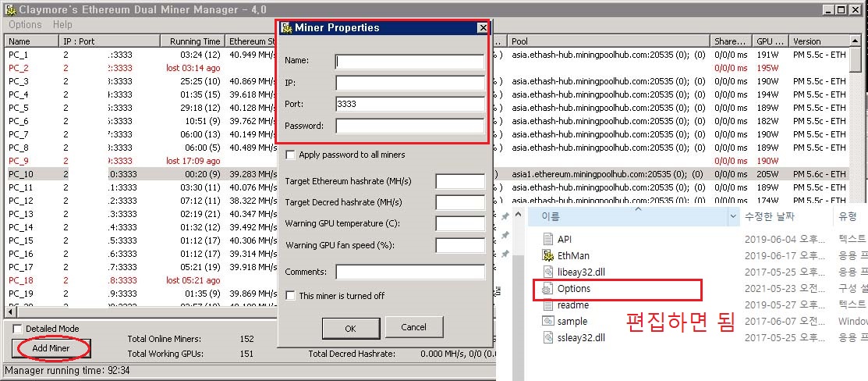The image size is (868, 381).
Task: Sort files by 유형 column
Action: coord(848,216)
